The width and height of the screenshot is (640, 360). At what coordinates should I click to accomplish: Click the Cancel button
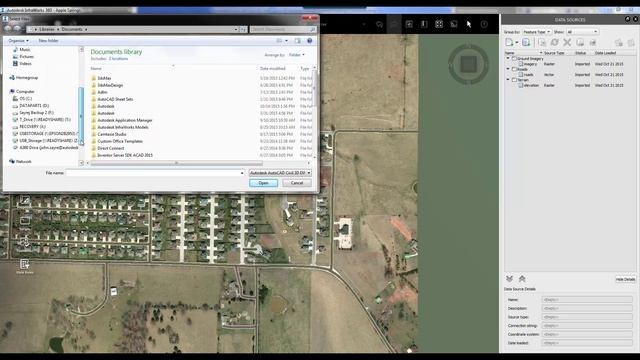[x=297, y=183]
